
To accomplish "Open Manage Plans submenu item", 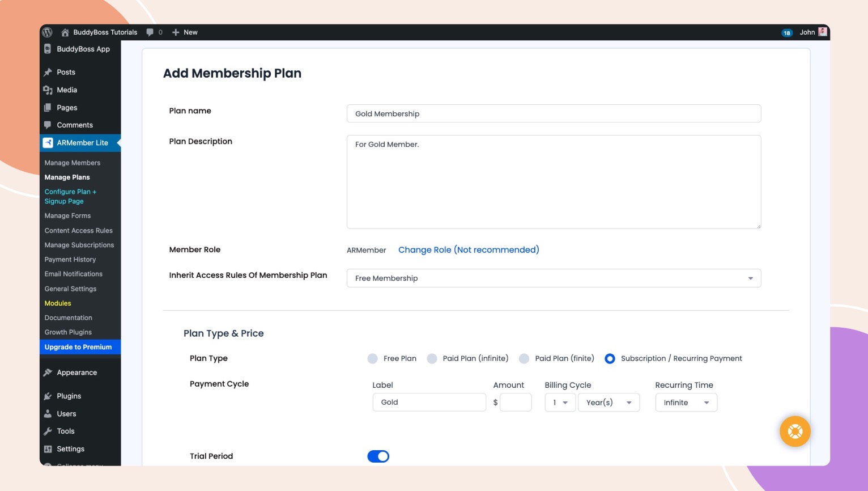I will (67, 177).
